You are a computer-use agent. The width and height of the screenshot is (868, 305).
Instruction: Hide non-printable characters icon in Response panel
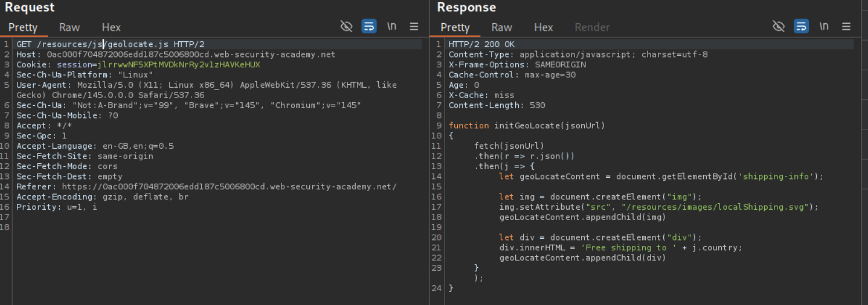click(779, 26)
